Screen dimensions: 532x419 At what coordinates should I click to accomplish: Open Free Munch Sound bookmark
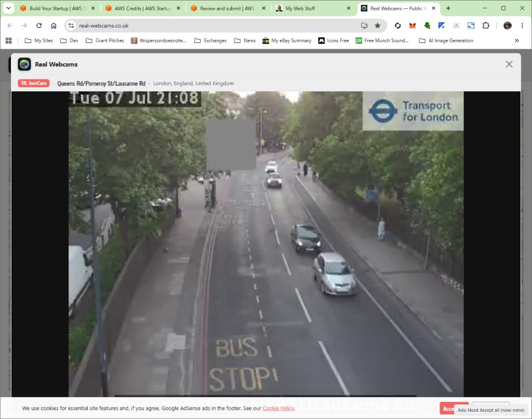382,40
